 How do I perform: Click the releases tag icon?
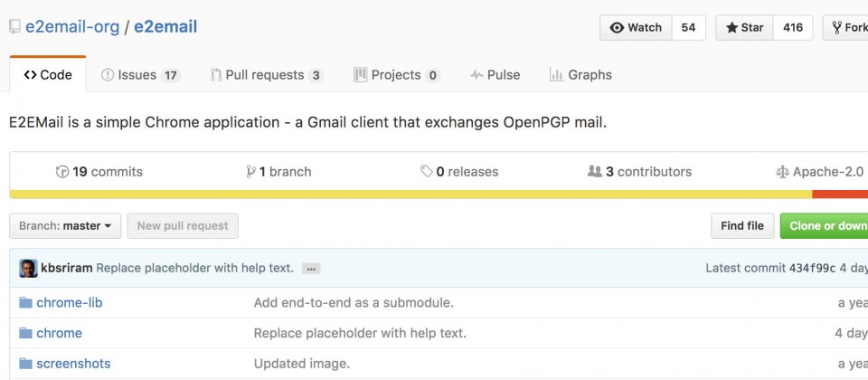pos(426,172)
